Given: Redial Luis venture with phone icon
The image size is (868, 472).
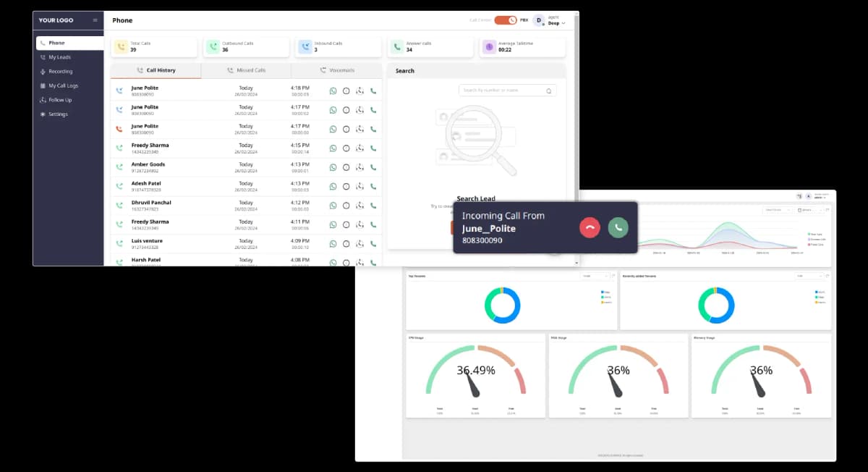Looking at the screenshot, I should (x=373, y=243).
